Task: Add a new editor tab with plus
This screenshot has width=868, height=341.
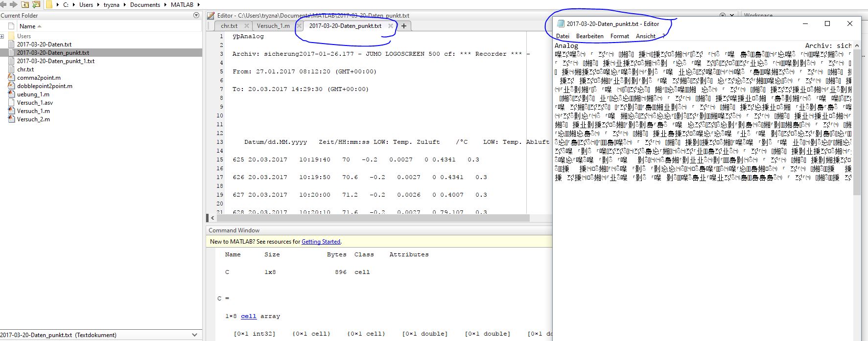Action: [x=404, y=26]
